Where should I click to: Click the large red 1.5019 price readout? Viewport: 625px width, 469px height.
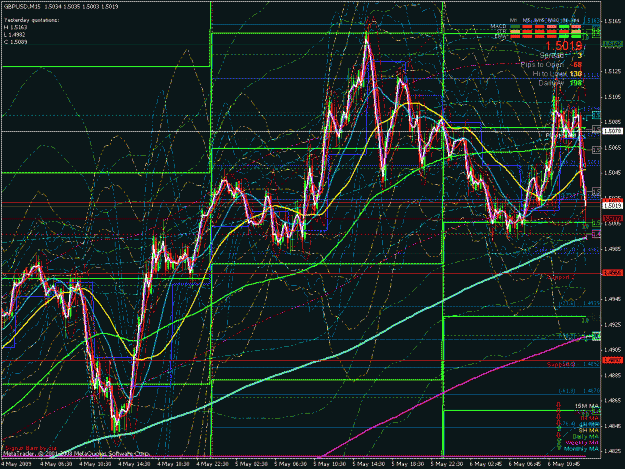point(563,46)
